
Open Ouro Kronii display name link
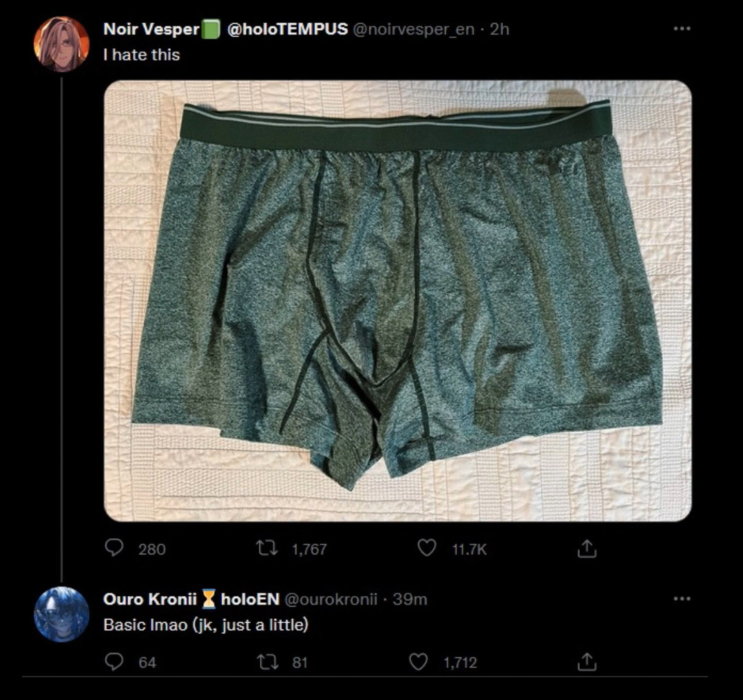point(191,599)
